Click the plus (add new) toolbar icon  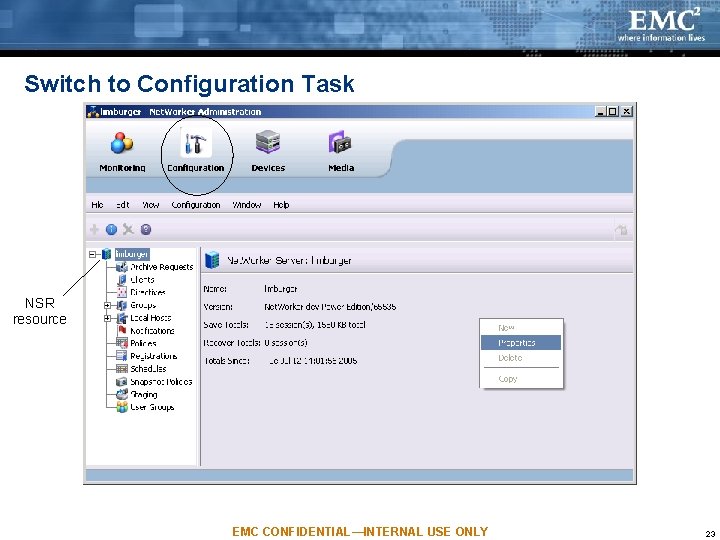pyautogui.click(x=94, y=229)
